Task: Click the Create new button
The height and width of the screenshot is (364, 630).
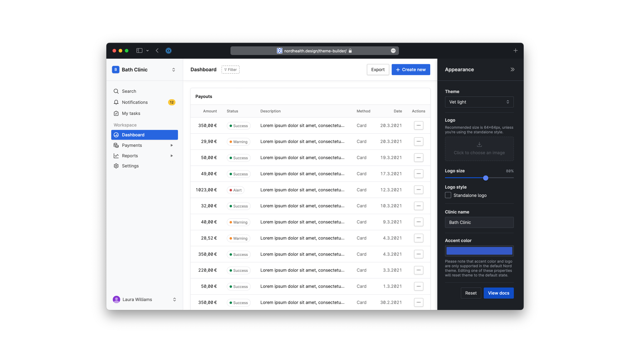Action: click(411, 69)
